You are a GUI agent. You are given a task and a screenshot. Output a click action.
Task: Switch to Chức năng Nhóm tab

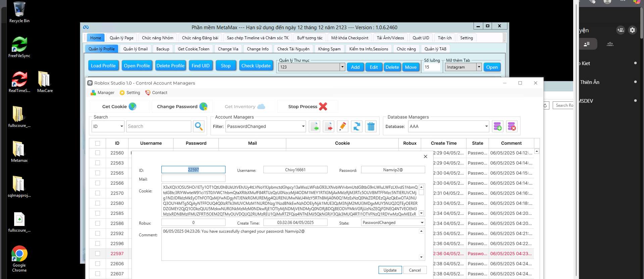157,38
